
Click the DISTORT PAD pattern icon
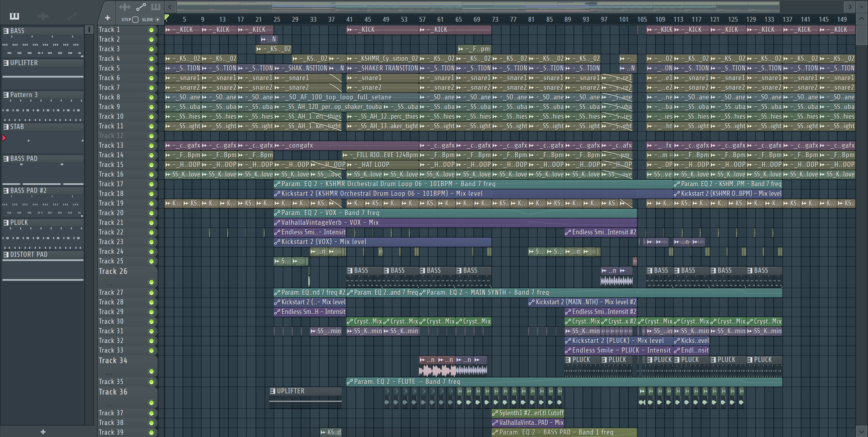pos(6,254)
